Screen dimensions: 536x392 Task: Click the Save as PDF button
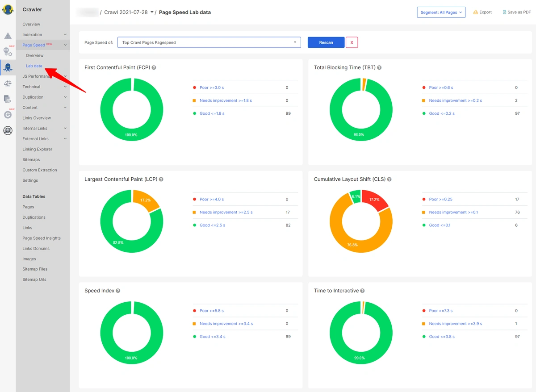516,13
